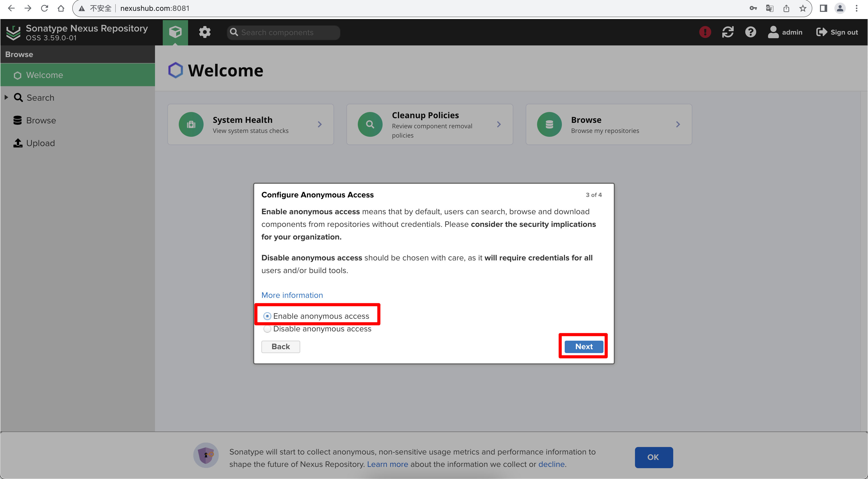This screenshot has width=868, height=479.
Task: Click the browser forward arrow
Action: click(x=28, y=8)
